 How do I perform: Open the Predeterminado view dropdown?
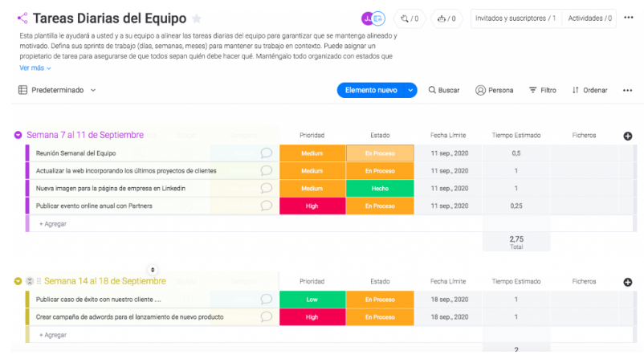(58, 90)
